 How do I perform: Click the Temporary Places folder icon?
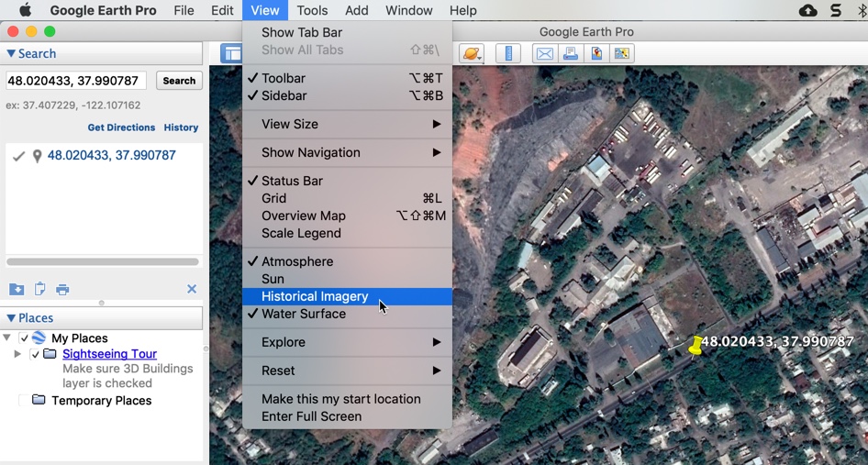point(39,400)
